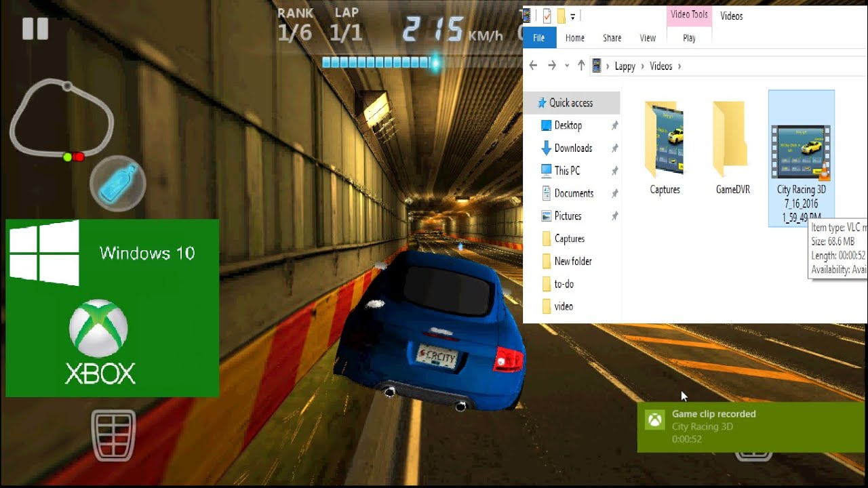Open the track minimap

61,119
